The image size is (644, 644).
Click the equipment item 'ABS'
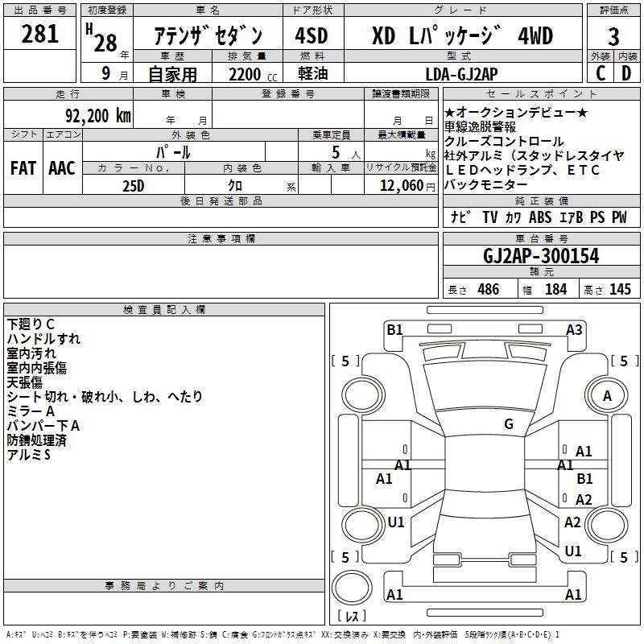pyautogui.click(x=539, y=217)
